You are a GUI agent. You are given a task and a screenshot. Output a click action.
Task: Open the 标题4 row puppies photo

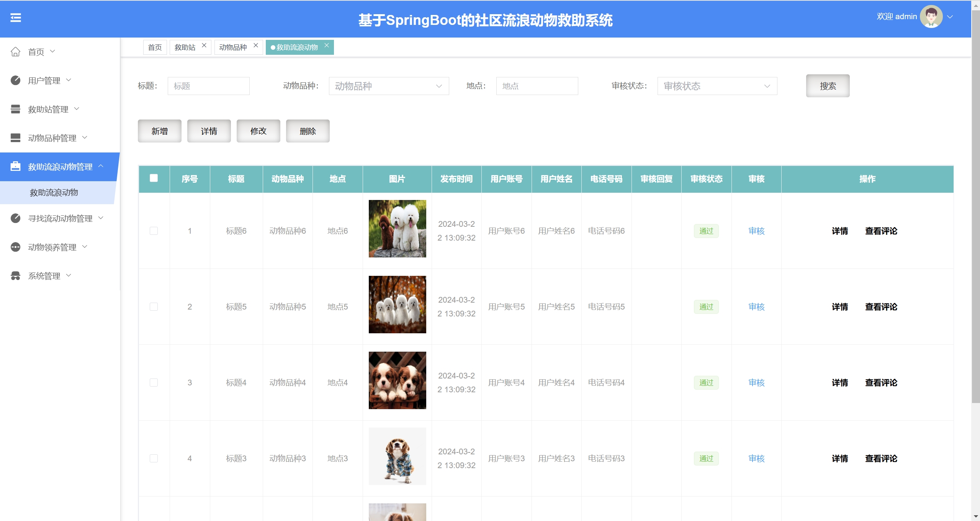(398, 380)
